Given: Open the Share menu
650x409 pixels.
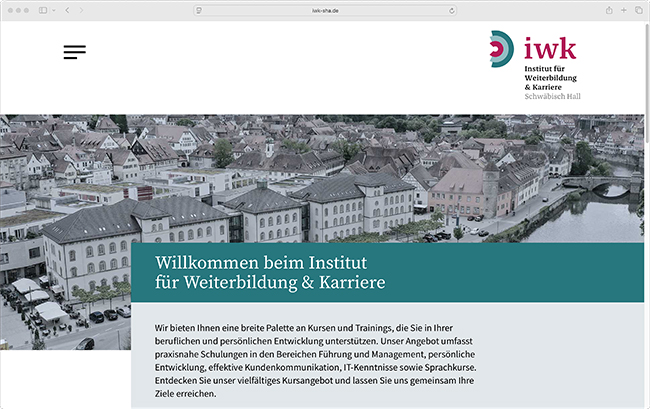Looking at the screenshot, I should point(609,10).
